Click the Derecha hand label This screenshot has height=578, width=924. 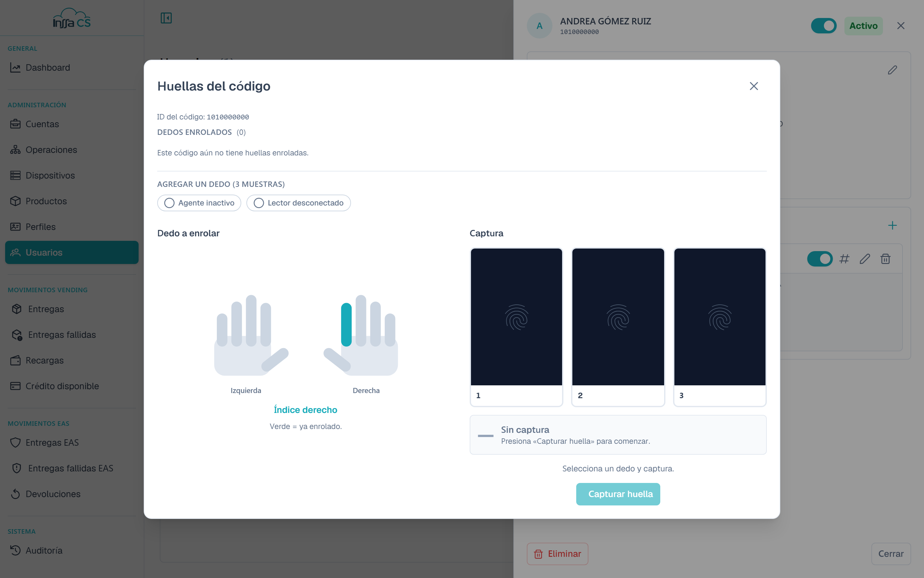[x=366, y=390]
